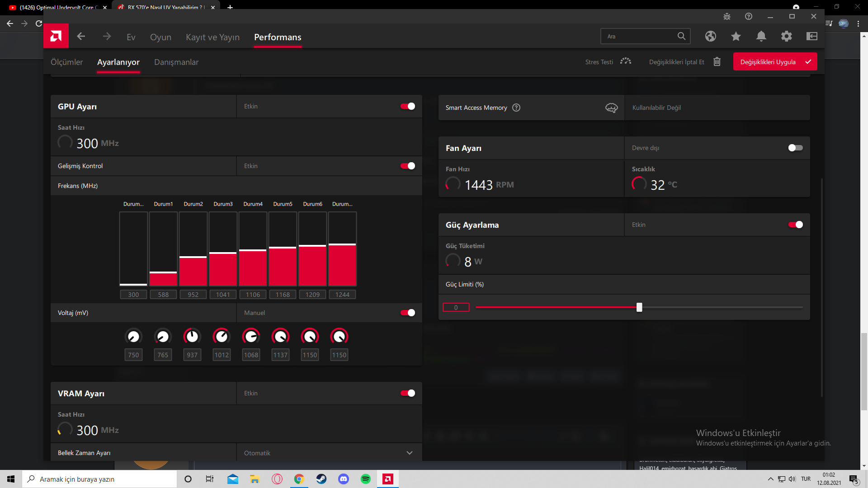
Task: Switch to the Ölçümler tab
Action: click(66, 62)
